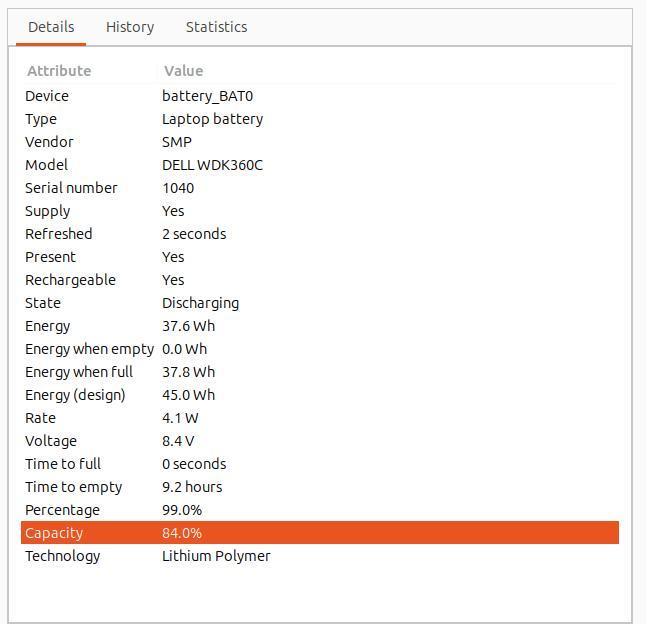
Task: Select the Vendor SMP row
Action: (x=320, y=142)
